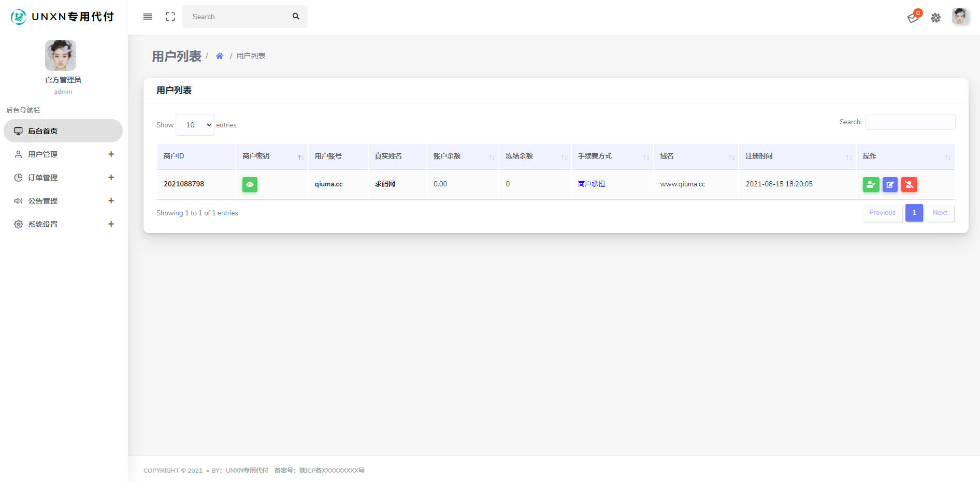This screenshot has width=980, height=482.
Task: Expand 用户管理 with its plus sign
Action: [x=111, y=154]
